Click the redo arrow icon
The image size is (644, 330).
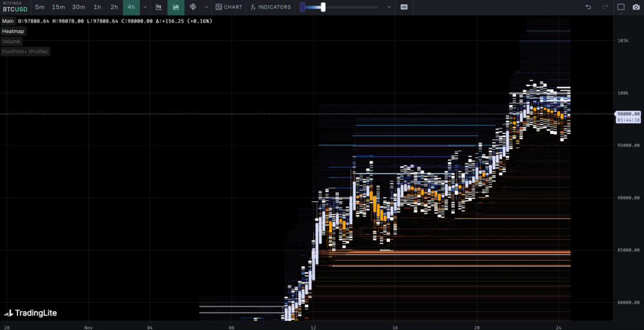(605, 7)
